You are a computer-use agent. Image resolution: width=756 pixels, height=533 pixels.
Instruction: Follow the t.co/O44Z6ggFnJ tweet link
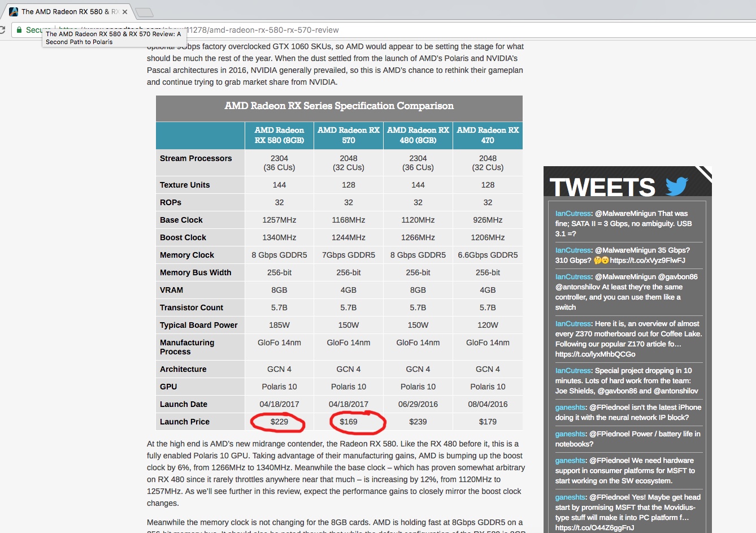[595, 528]
